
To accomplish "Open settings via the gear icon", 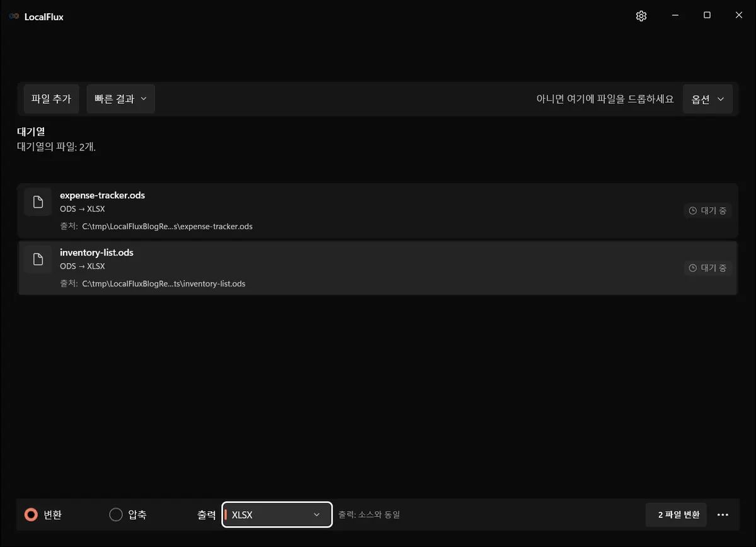I will pos(641,16).
